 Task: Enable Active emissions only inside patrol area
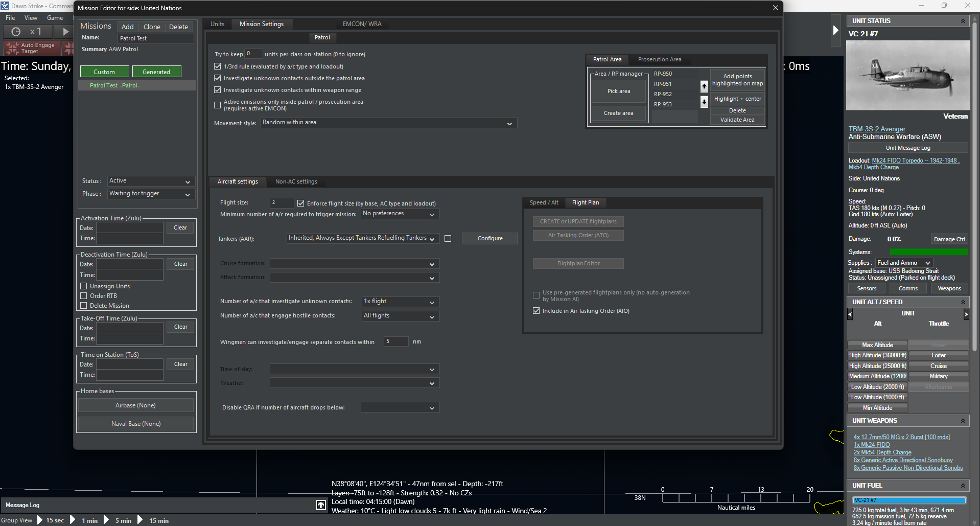pyautogui.click(x=217, y=105)
